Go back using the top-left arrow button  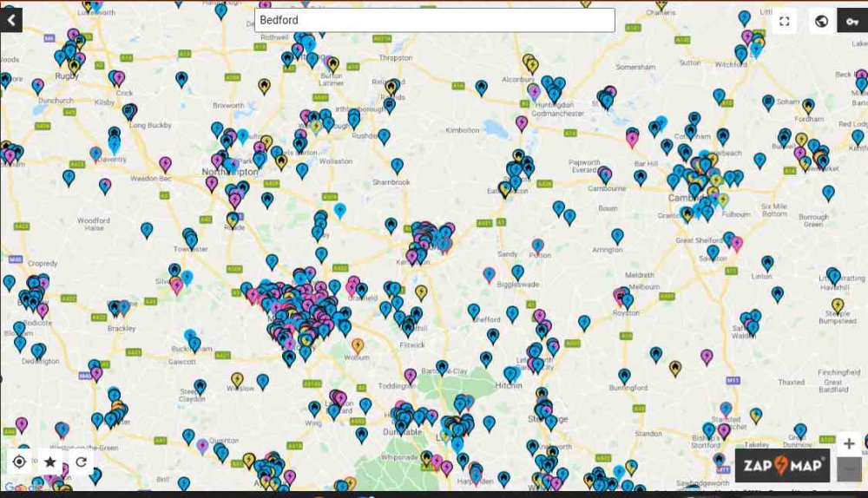point(11,21)
